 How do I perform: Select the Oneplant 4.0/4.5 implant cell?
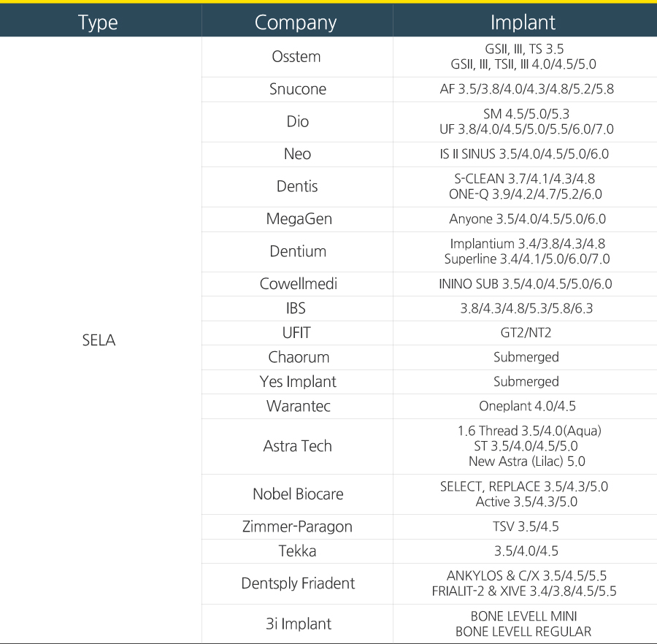coord(523,406)
